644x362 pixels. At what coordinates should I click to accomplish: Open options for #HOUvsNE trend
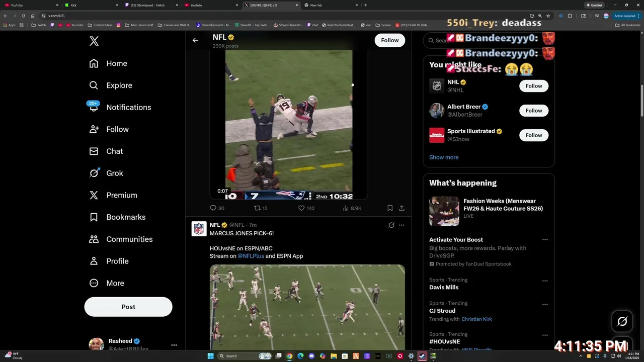click(545, 335)
